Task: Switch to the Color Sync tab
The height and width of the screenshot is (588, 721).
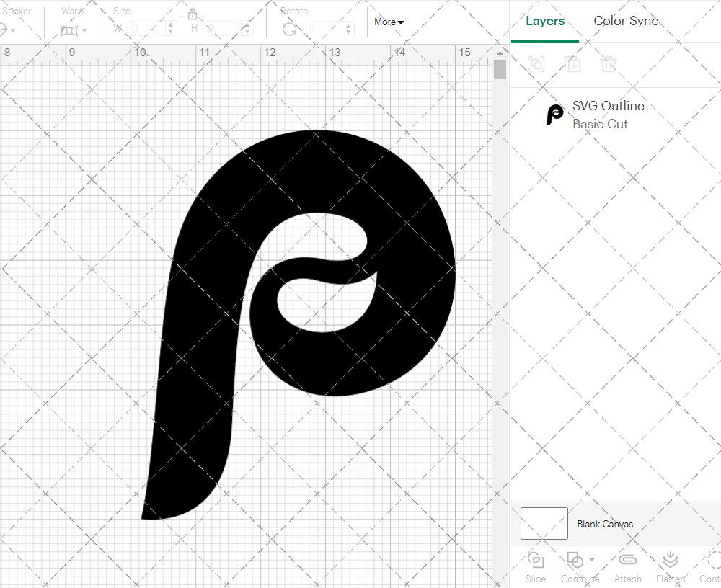Action: [x=626, y=21]
